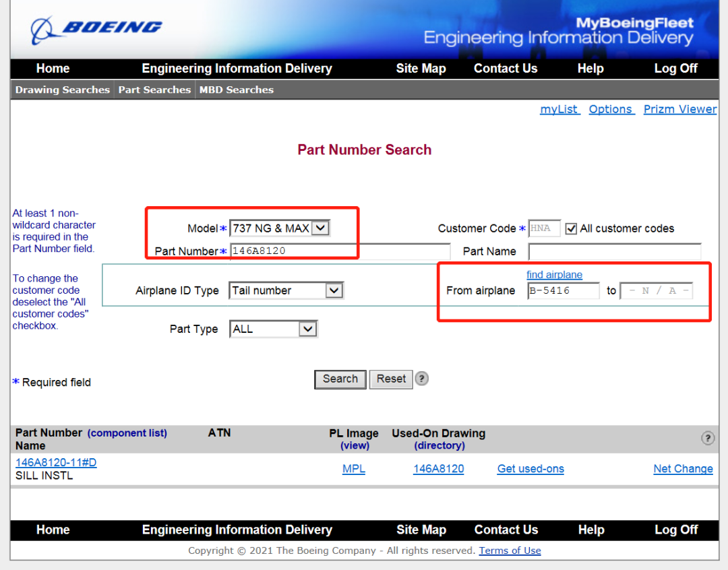Screen dimensions: 728x570
Task: Open Help in top navigation bar
Action: 590,68
